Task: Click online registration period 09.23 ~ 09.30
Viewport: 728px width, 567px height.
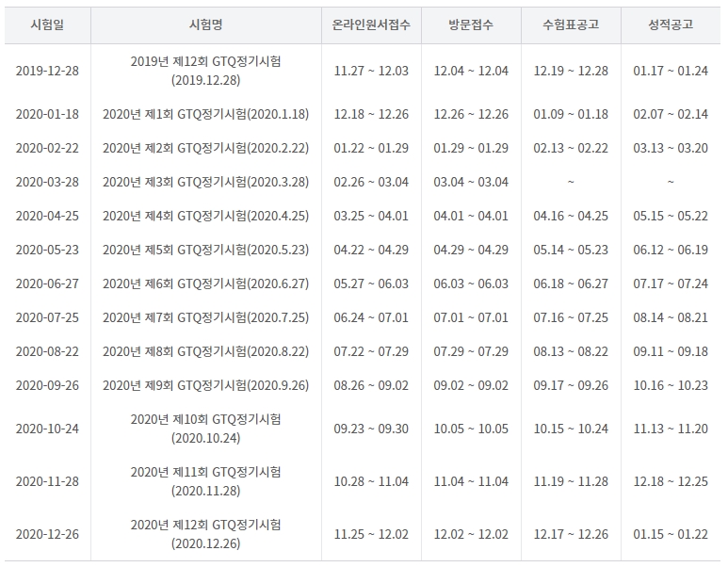Action: (371, 429)
